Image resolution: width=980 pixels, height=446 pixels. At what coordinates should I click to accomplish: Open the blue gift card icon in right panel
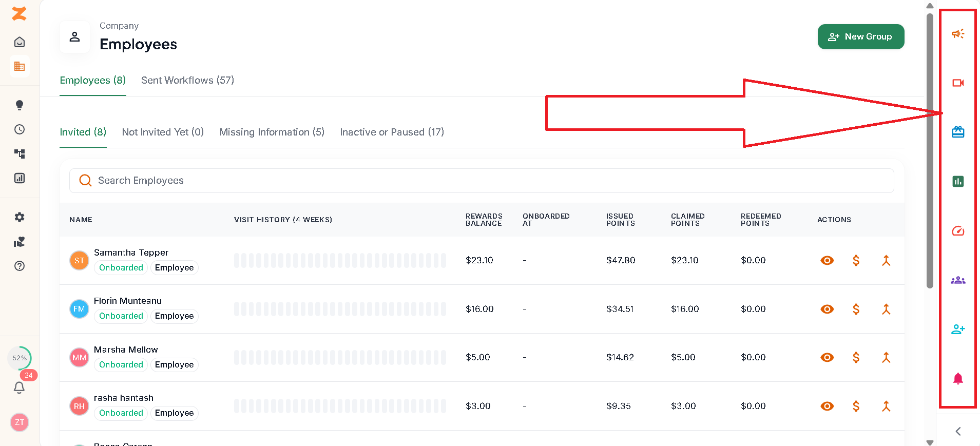pyautogui.click(x=958, y=132)
